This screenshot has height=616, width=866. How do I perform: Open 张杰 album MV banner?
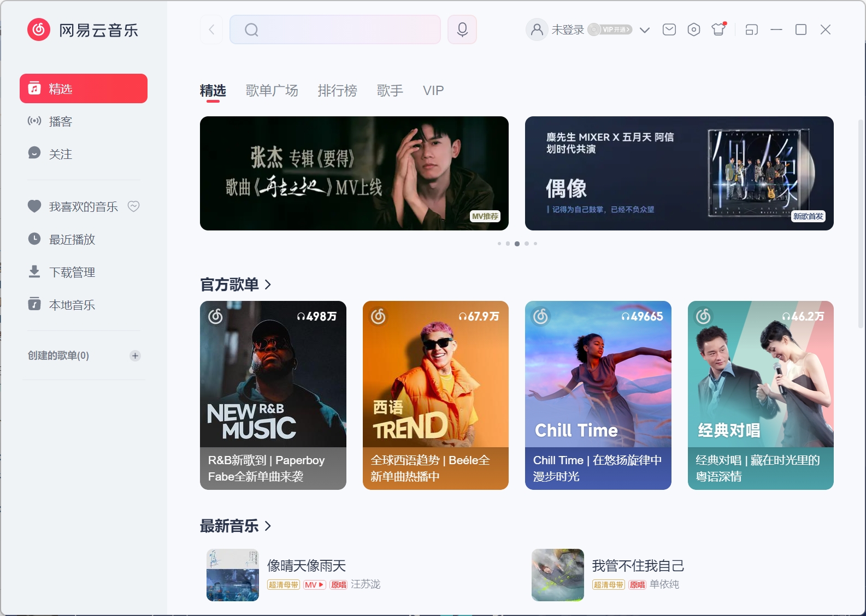[354, 173]
